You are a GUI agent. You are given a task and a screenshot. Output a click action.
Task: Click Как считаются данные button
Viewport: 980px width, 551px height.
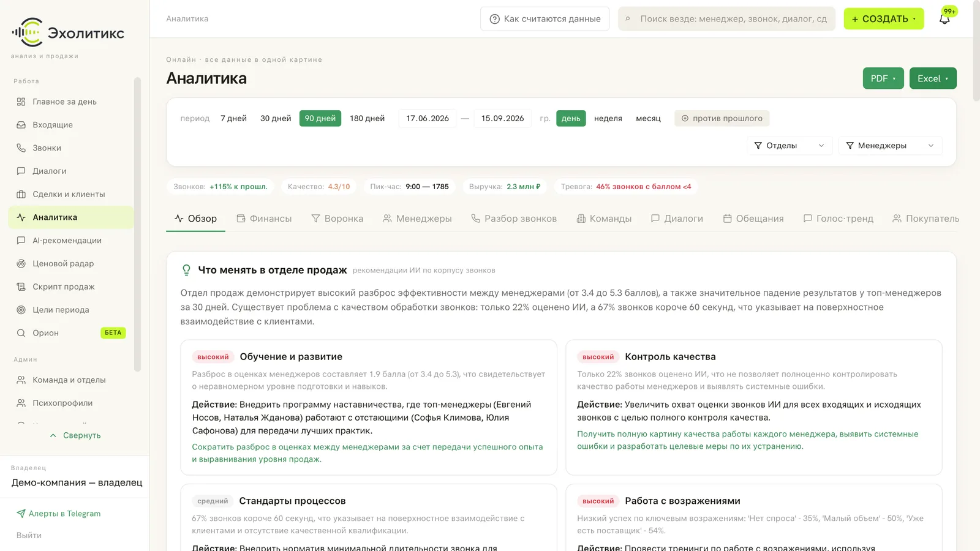545,19
